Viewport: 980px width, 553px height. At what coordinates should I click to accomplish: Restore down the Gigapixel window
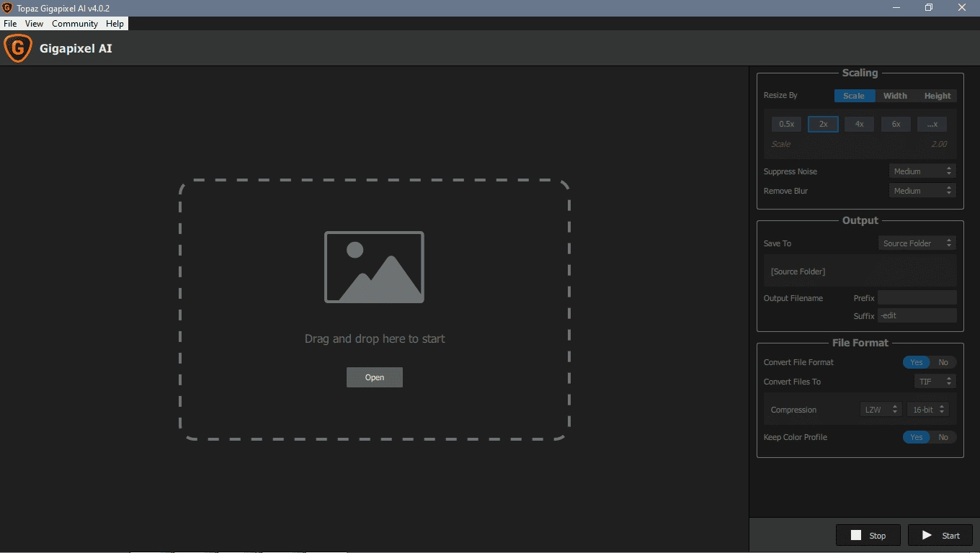929,8
